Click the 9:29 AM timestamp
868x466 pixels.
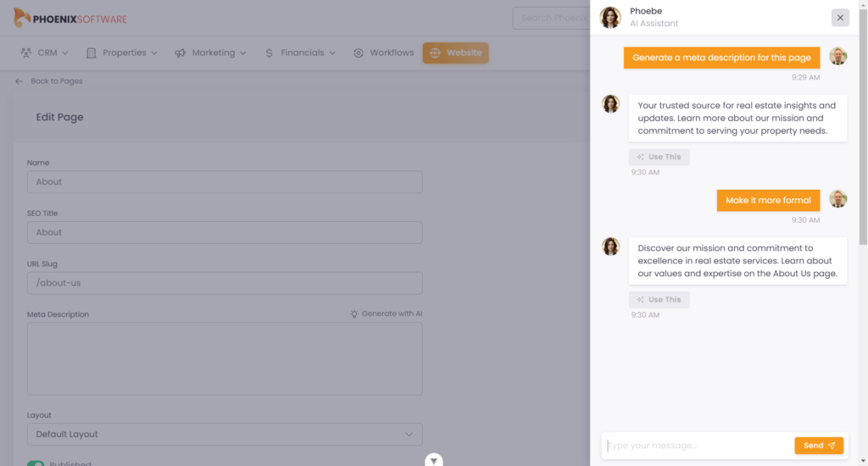[x=805, y=77]
